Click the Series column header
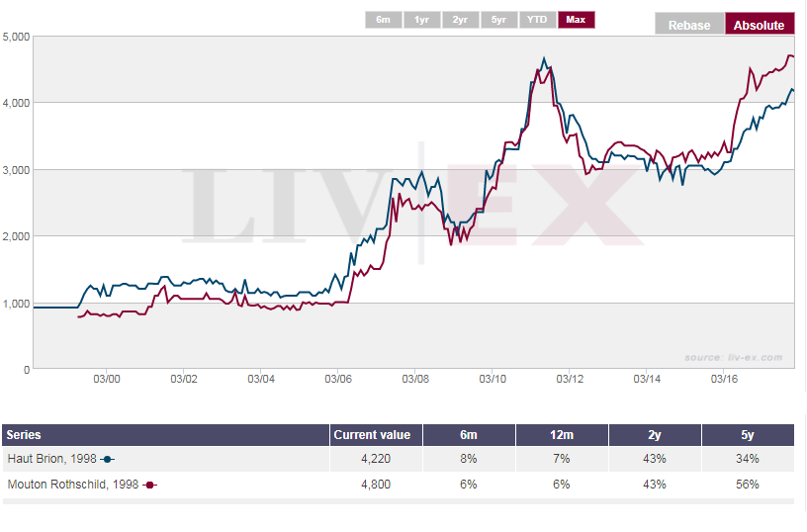This screenshot has height=532, width=807. [x=165, y=435]
